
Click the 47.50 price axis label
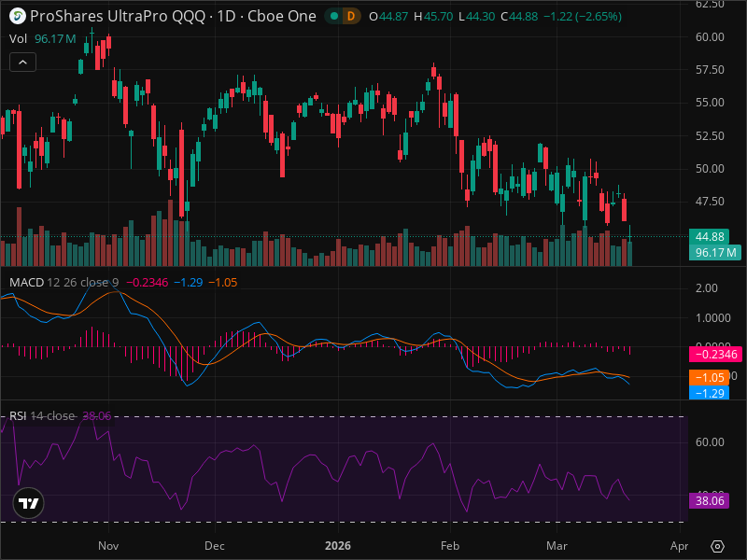(x=710, y=202)
